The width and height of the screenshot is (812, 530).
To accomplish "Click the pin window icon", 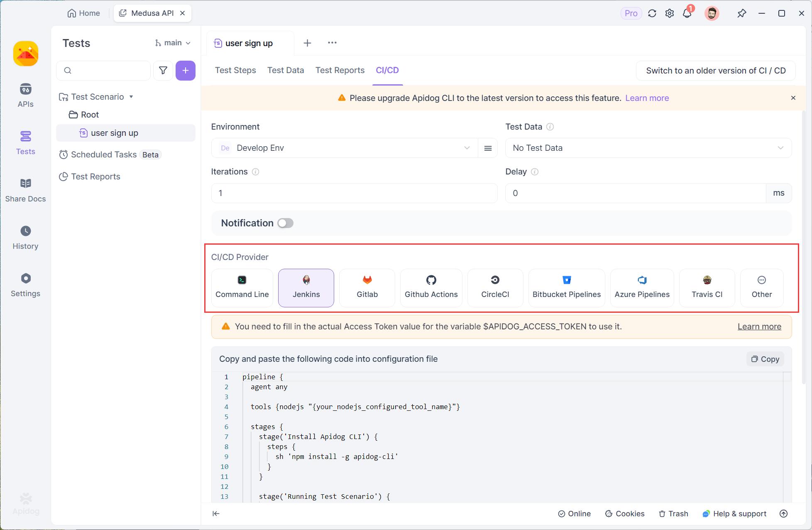I will point(741,13).
